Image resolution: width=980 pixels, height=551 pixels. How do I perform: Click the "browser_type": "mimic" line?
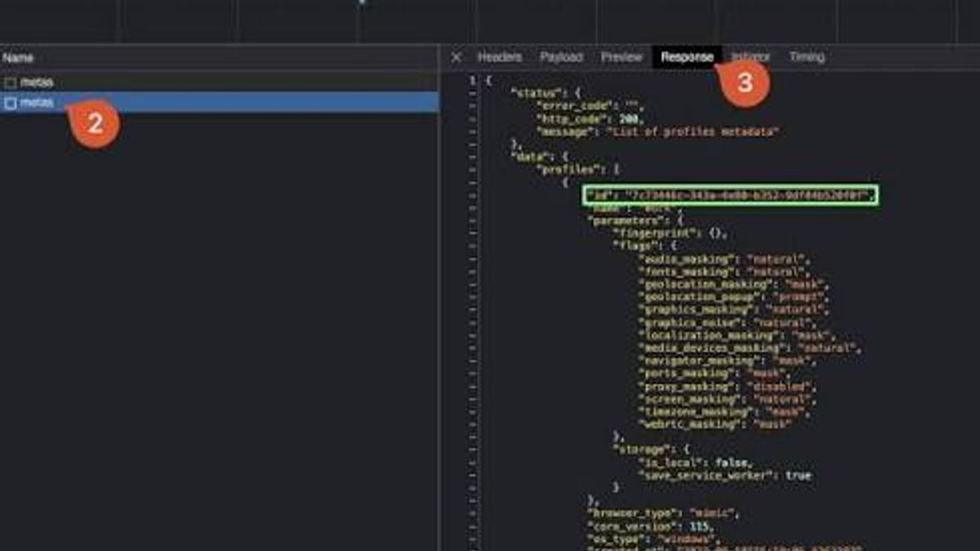click(662, 513)
